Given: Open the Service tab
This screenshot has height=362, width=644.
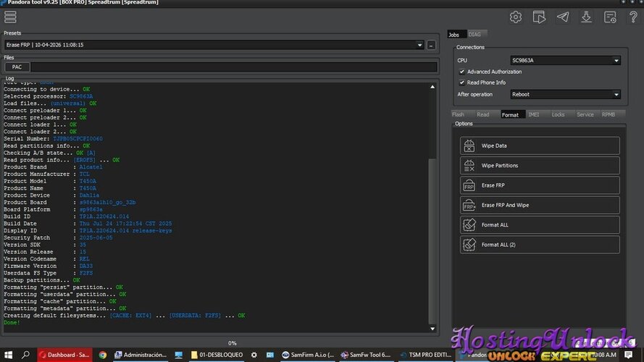Looking at the screenshot, I should (585, 114).
